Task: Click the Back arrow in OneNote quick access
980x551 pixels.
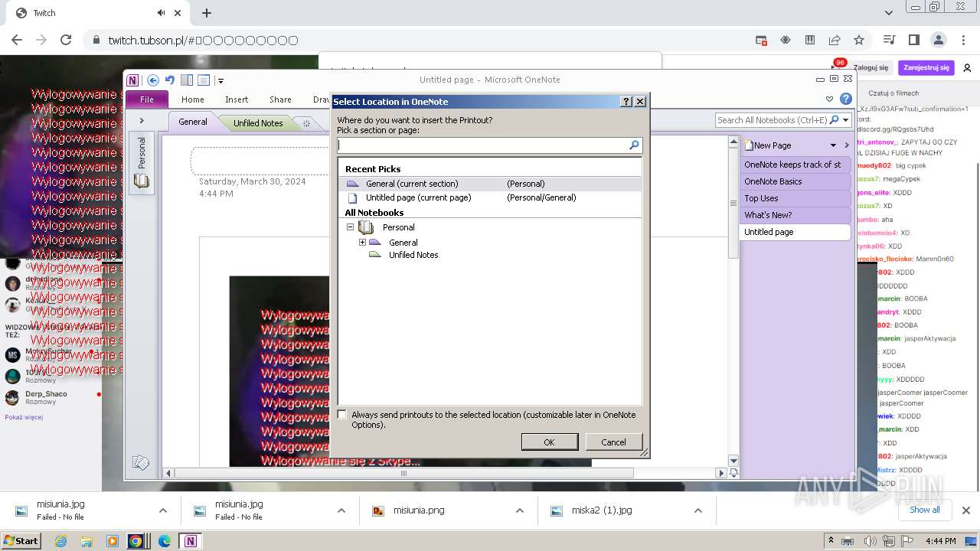Action: pyautogui.click(x=153, y=80)
